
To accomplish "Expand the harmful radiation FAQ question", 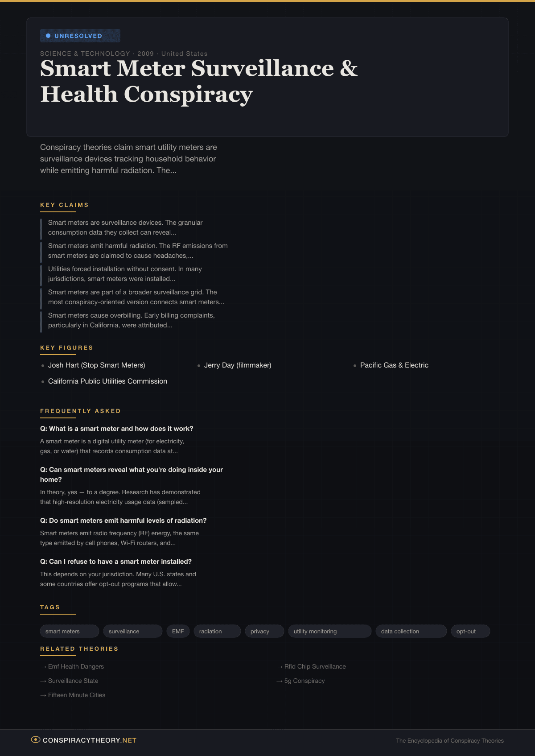I will point(123,521).
